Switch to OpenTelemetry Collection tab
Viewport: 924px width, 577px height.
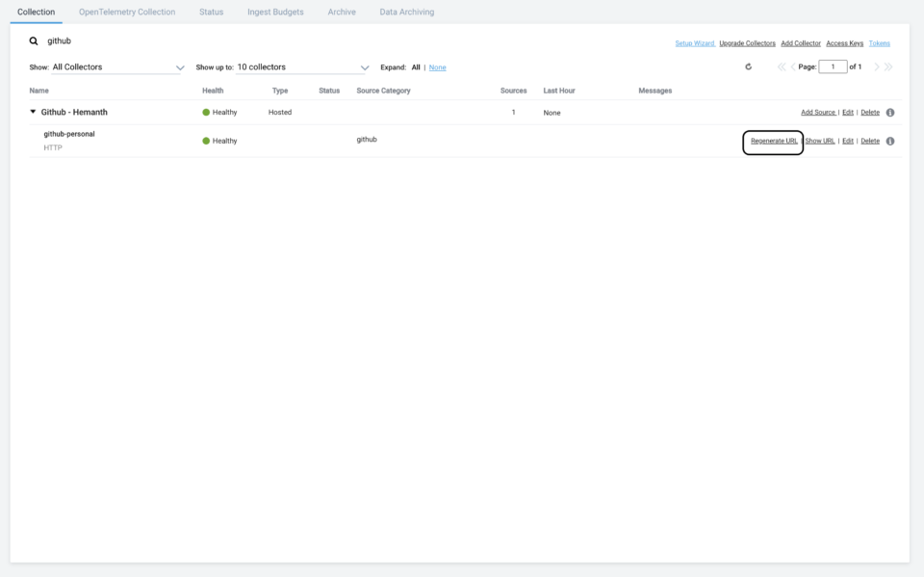tap(127, 12)
